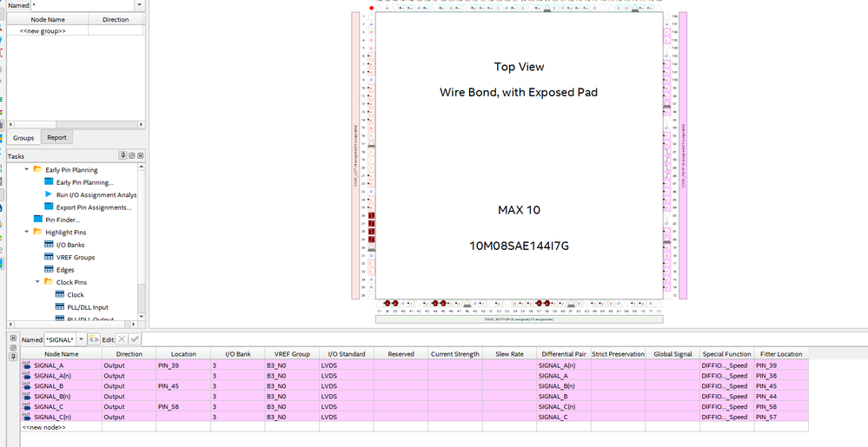Click the Differential Pair column header
Image resolution: width=868 pixels, height=447 pixels.
pos(564,354)
